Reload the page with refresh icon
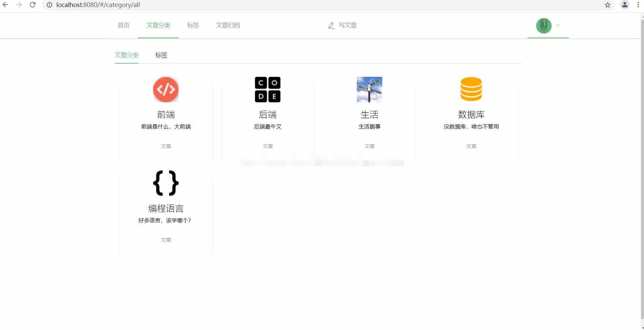Viewport: 644px width, 330px height. tap(33, 5)
